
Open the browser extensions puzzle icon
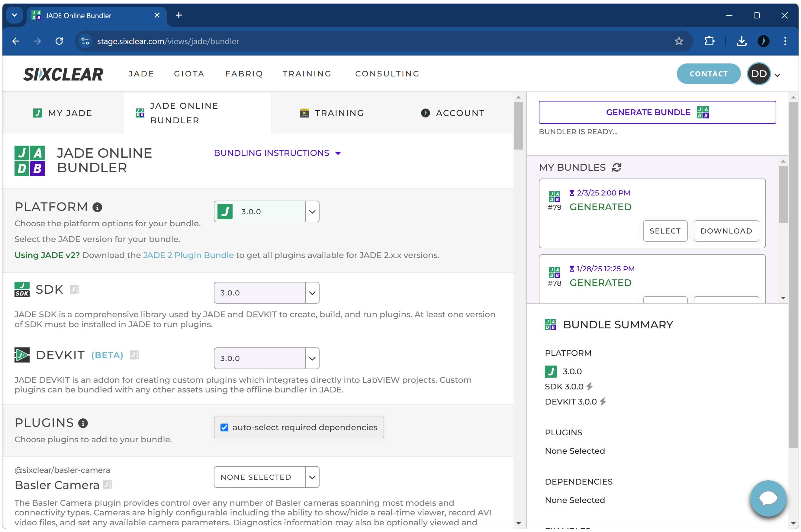709,41
